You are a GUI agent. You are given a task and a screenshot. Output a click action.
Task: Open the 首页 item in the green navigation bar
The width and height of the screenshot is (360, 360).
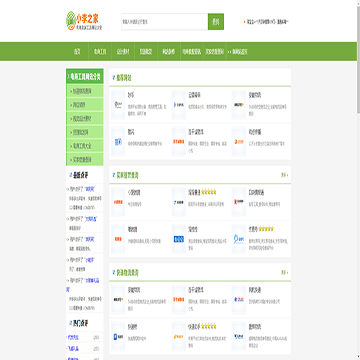tap(77, 52)
